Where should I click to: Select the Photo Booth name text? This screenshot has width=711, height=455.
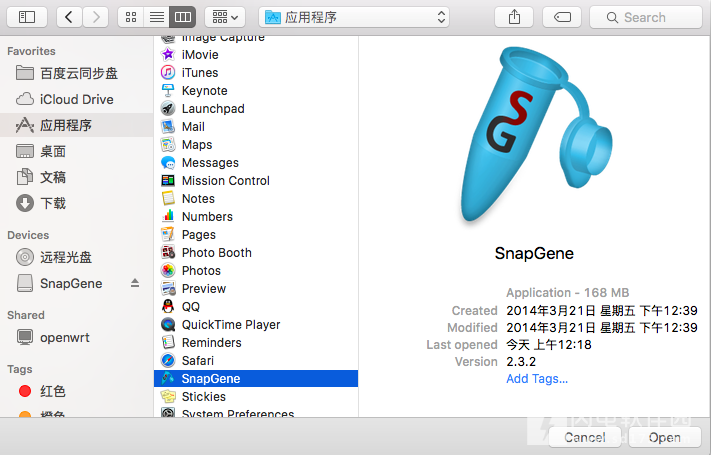click(217, 253)
